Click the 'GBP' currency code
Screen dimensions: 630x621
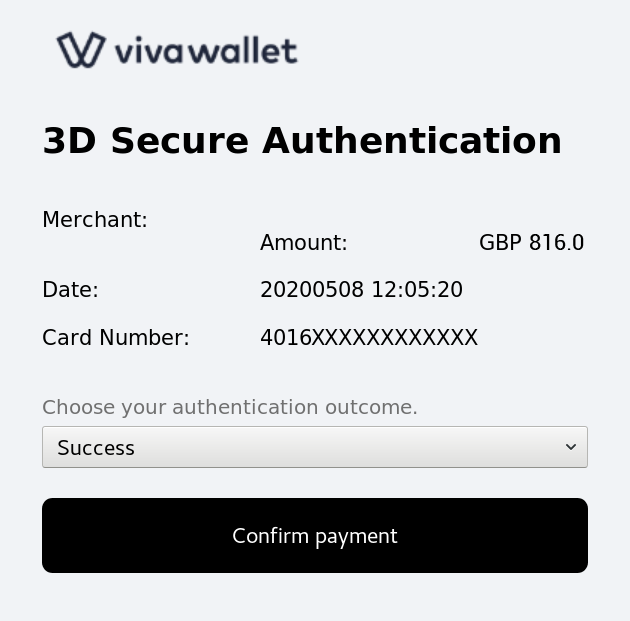[x=501, y=243]
